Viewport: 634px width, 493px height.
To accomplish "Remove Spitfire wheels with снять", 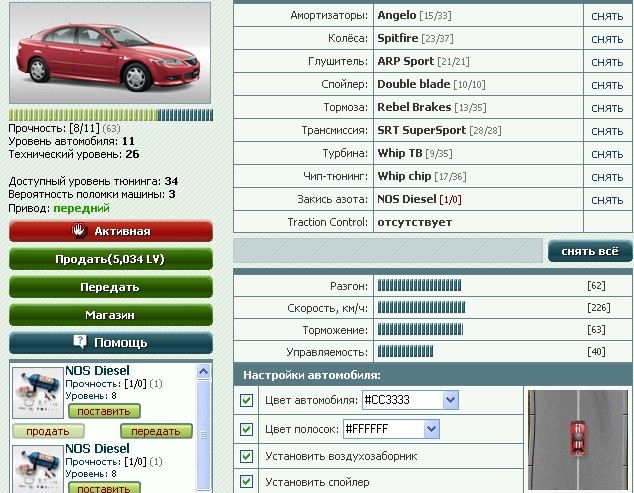I will (x=607, y=39).
